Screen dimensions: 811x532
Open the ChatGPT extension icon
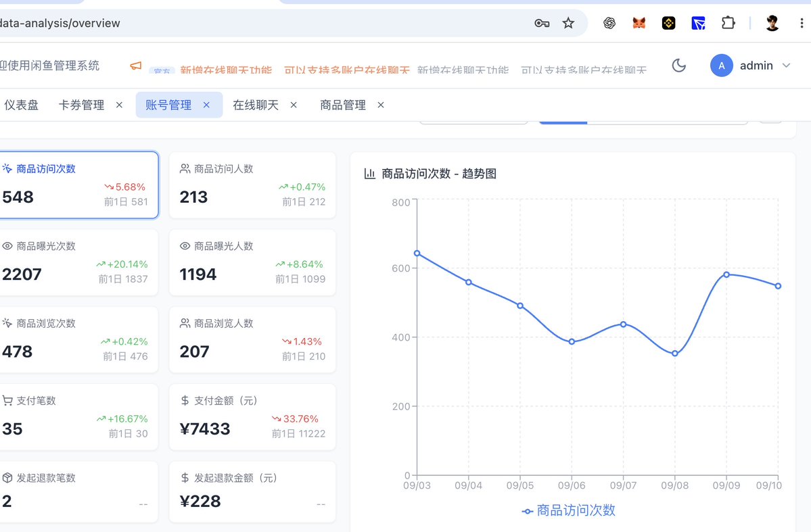pos(609,23)
